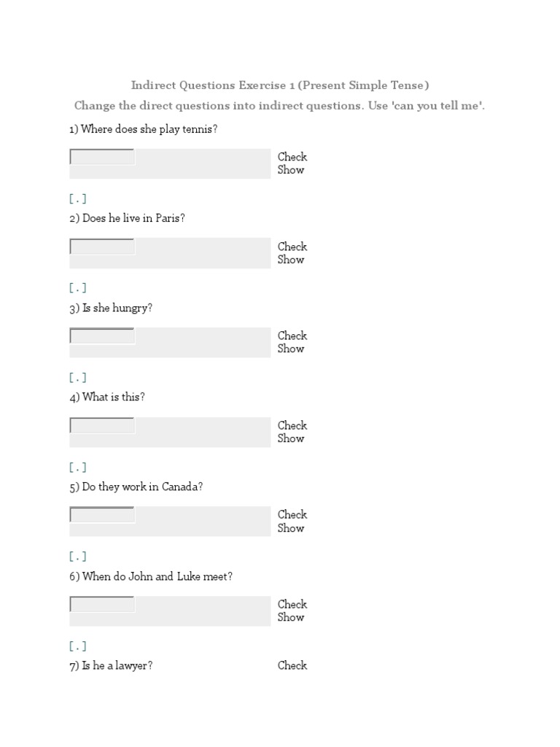The image size is (560, 747).
Task: Check answer for 'Do they work in Canada?'
Action: pyautogui.click(x=292, y=514)
